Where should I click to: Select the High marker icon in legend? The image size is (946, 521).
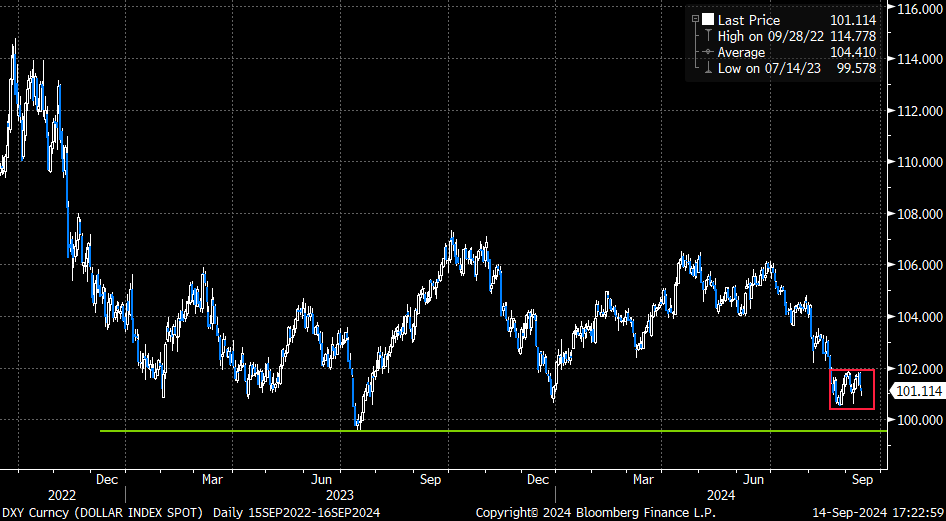(708, 36)
